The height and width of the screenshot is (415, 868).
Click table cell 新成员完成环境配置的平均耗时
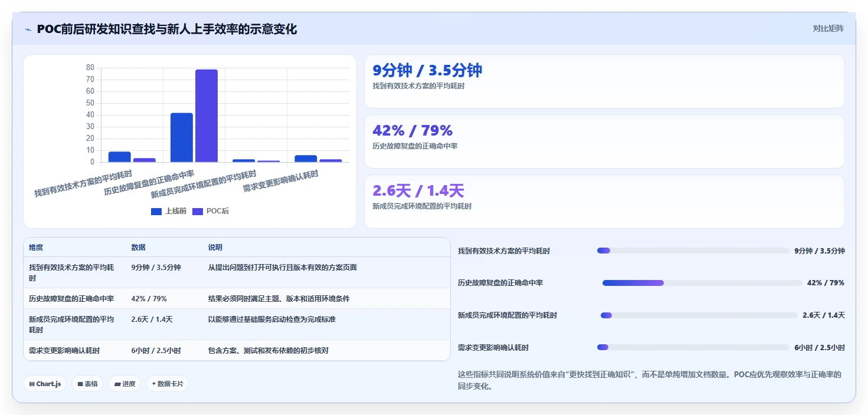(74, 324)
